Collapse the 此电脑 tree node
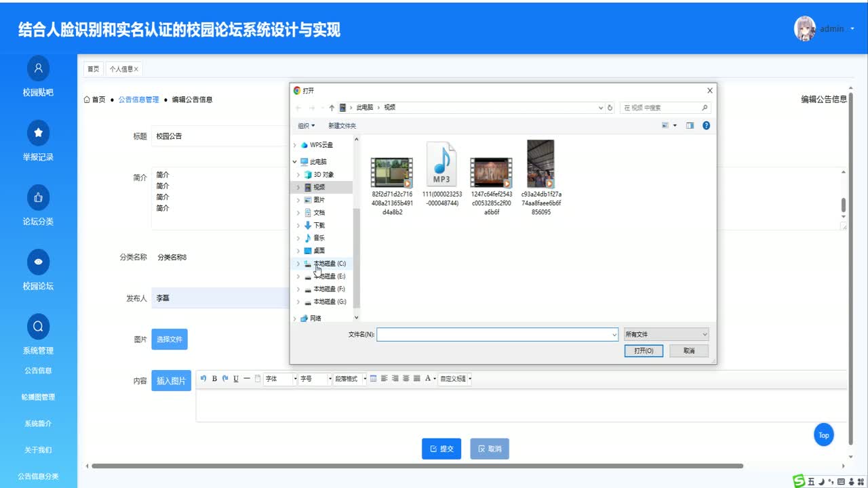Screen dimensions: 868x488 (x=295, y=162)
